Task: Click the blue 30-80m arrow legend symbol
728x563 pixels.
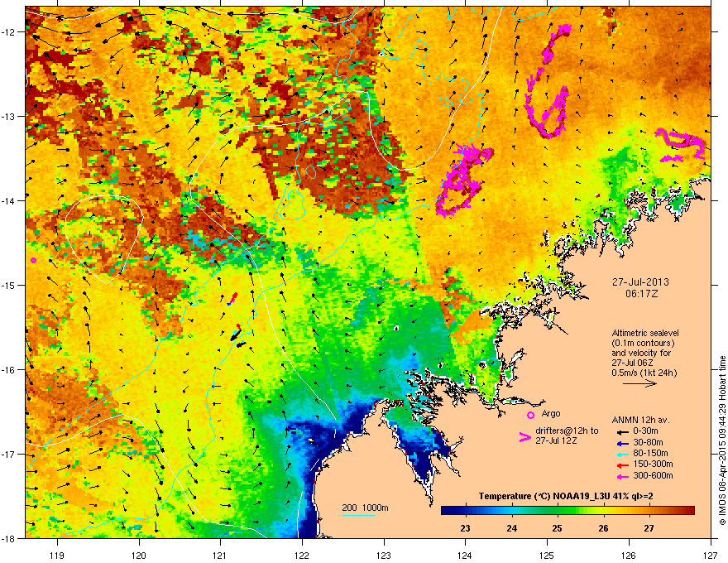Action: click(623, 443)
